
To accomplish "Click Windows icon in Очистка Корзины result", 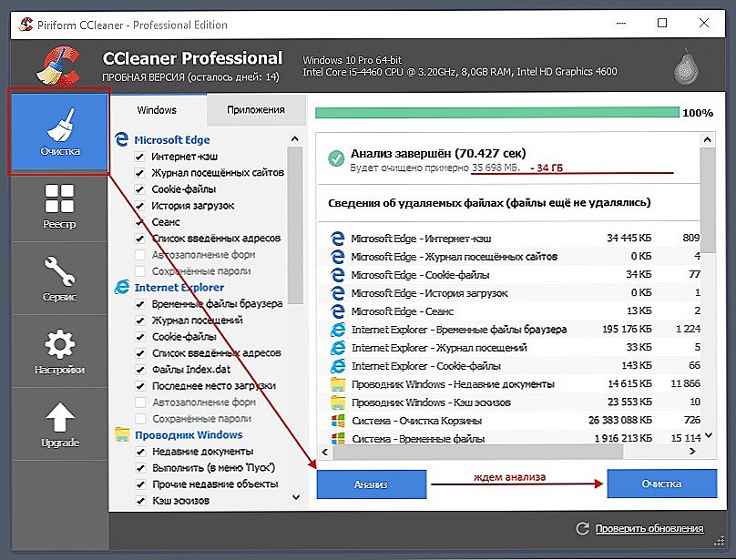I will 338,420.
